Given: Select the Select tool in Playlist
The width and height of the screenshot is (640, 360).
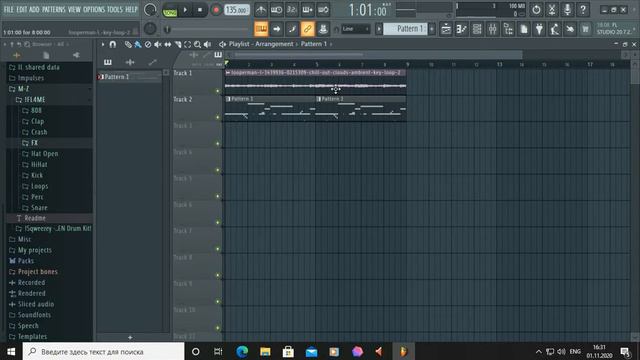Looking at the screenshot, I should click(x=188, y=44).
